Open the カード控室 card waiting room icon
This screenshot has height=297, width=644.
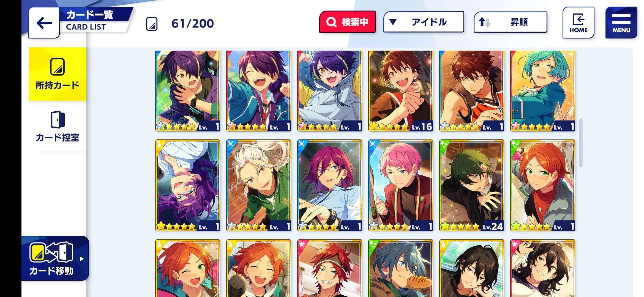pyautogui.click(x=58, y=120)
